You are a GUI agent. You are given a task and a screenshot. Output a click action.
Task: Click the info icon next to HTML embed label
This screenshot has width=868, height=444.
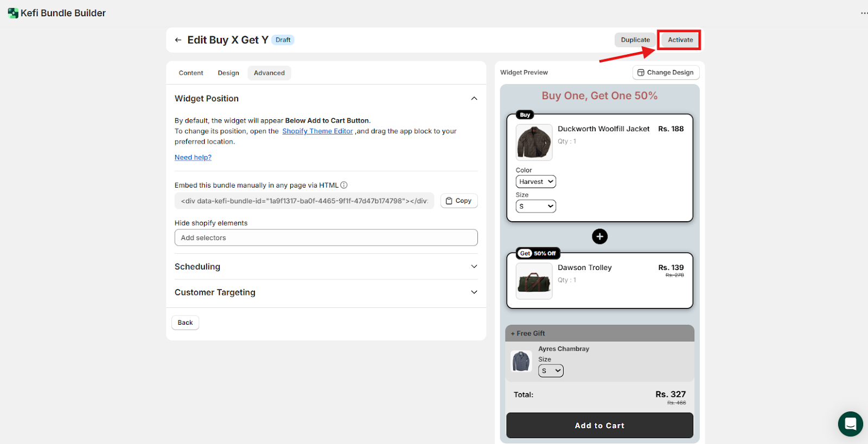(344, 185)
